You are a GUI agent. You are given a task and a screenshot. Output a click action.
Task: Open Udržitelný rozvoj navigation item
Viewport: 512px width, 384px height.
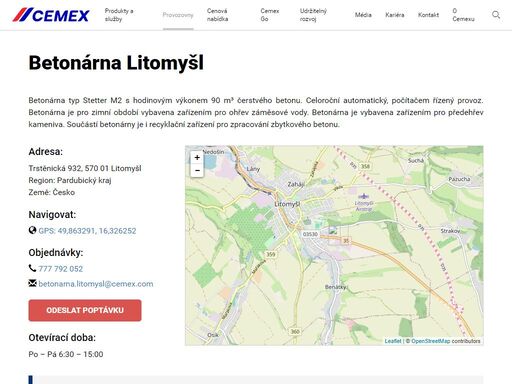tap(313, 15)
